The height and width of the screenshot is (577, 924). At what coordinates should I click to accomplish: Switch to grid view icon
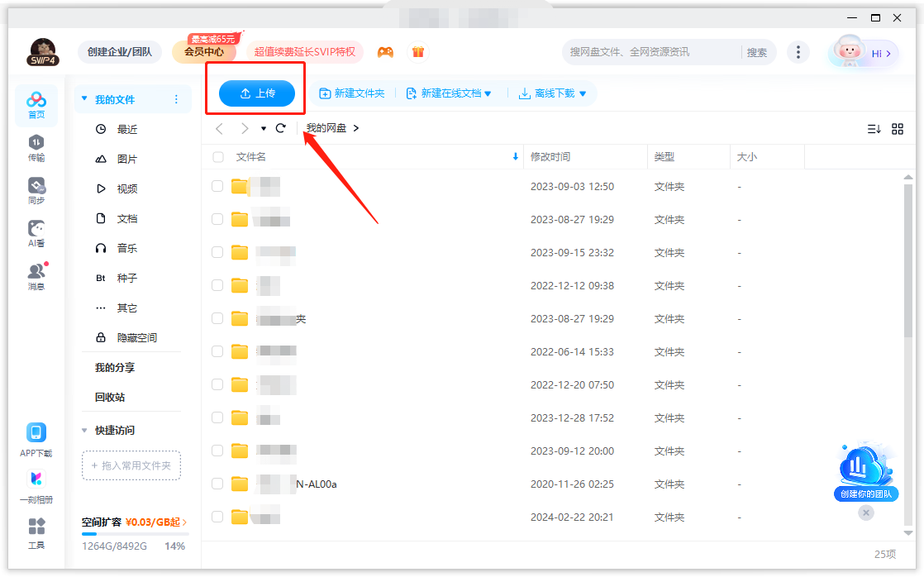898,129
